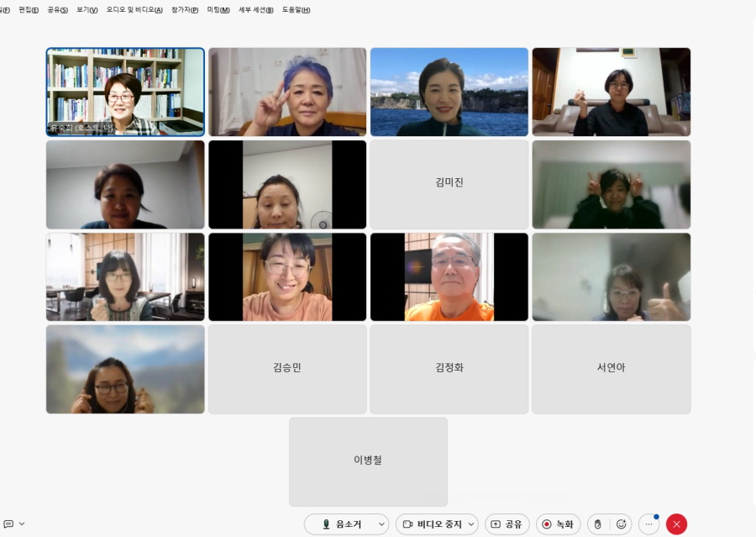Raise hand using the hand gesture icon
Screen dimensions: 756x537
[x=597, y=524]
